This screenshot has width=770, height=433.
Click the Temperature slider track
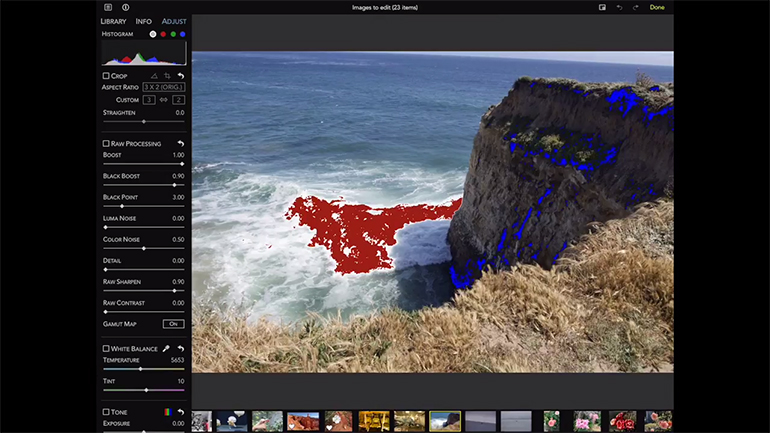143,369
